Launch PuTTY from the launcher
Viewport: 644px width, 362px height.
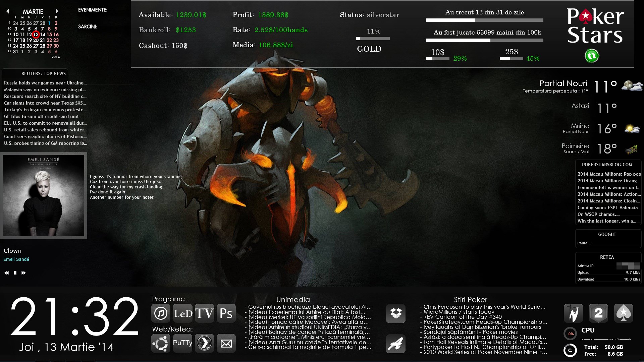click(x=183, y=343)
